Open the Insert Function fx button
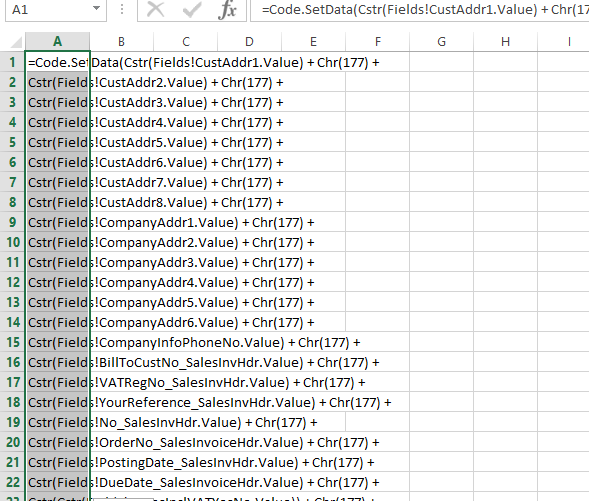The image size is (589, 501). click(x=227, y=9)
